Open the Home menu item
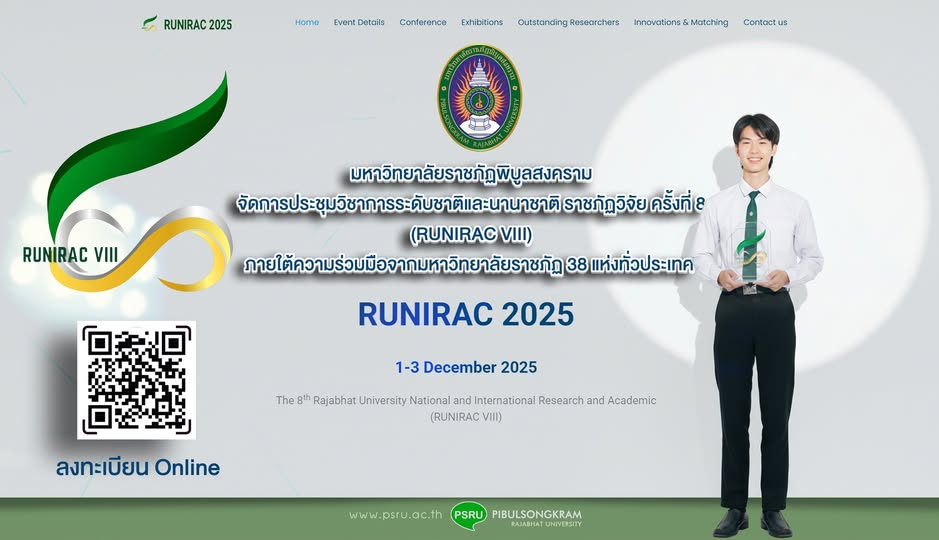The height and width of the screenshot is (540, 939). 307,22
